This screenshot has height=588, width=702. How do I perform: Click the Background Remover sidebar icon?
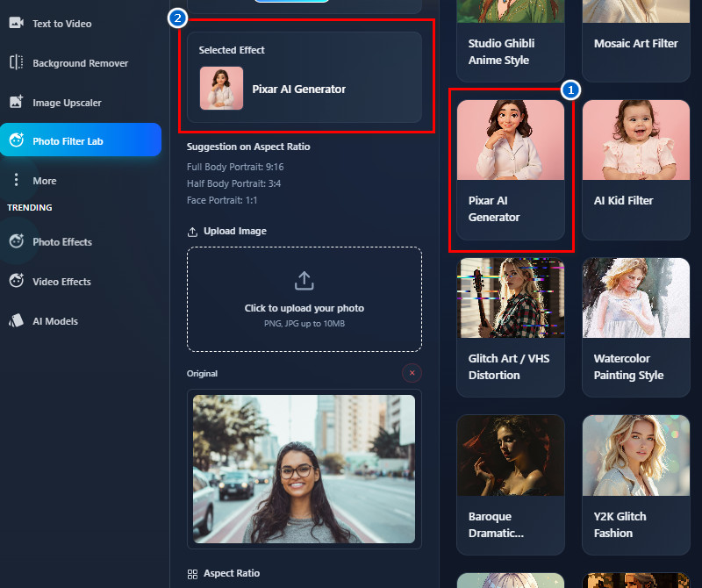(x=16, y=62)
